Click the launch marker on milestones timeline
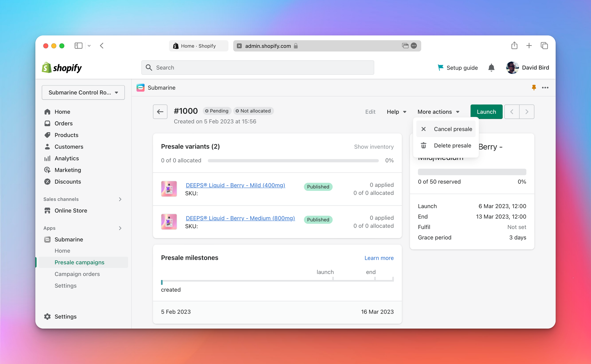The image size is (591, 364). [333, 279]
